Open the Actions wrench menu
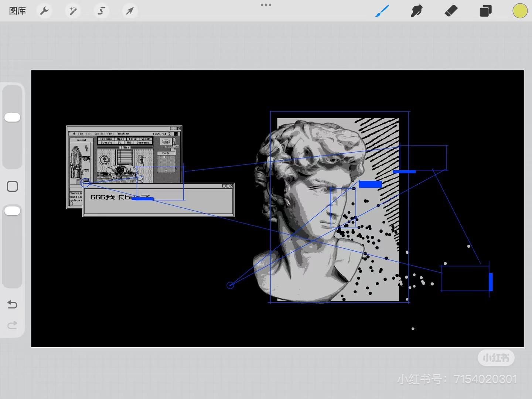 (44, 11)
